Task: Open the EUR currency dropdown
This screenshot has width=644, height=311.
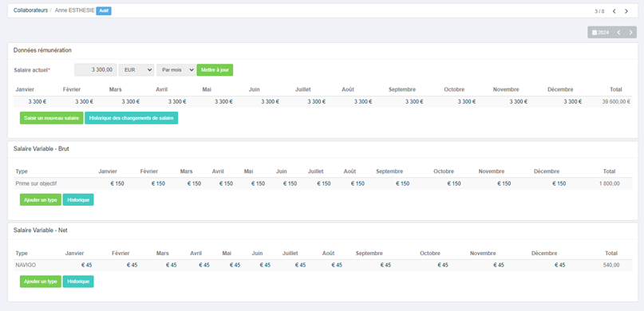Action: [136, 69]
